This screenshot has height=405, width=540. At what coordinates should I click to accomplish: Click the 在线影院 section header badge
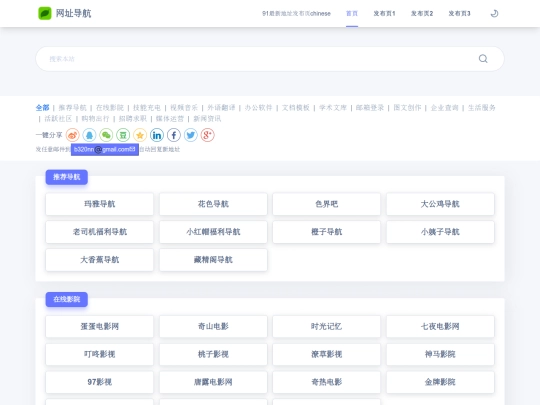pyautogui.click(x=66, y=299)
